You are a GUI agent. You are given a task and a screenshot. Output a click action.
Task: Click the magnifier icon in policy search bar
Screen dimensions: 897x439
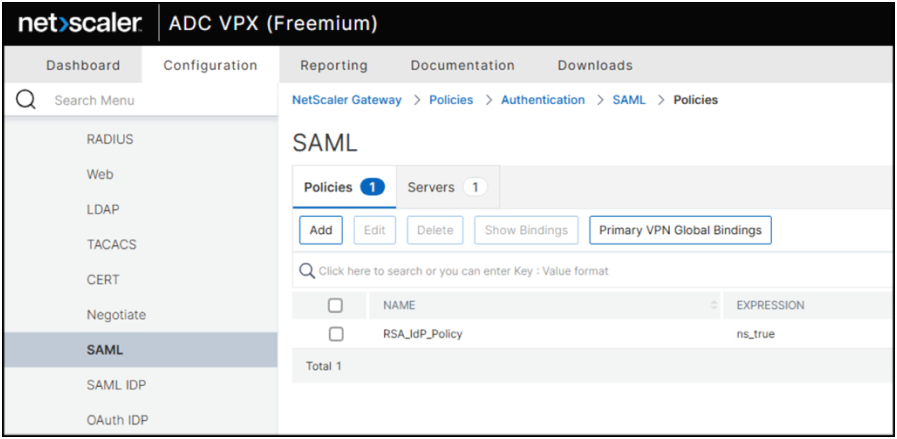click(x=308, y=271)
